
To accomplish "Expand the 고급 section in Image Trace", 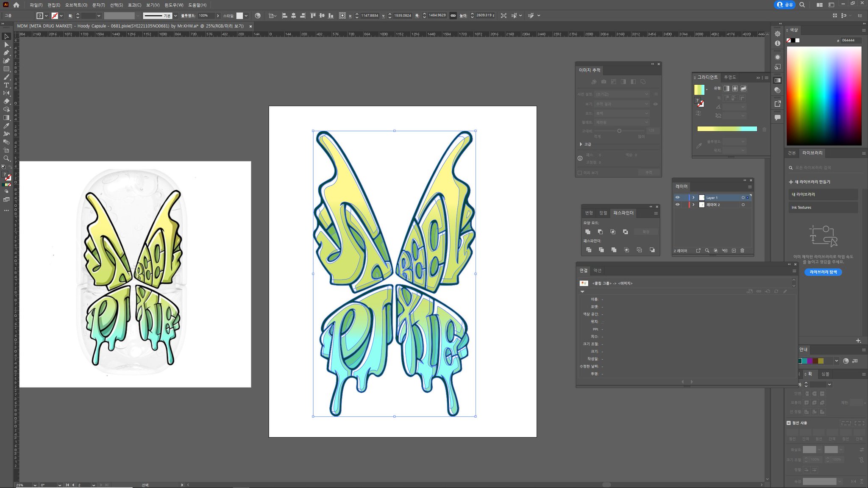I will (x=581, y=144).
